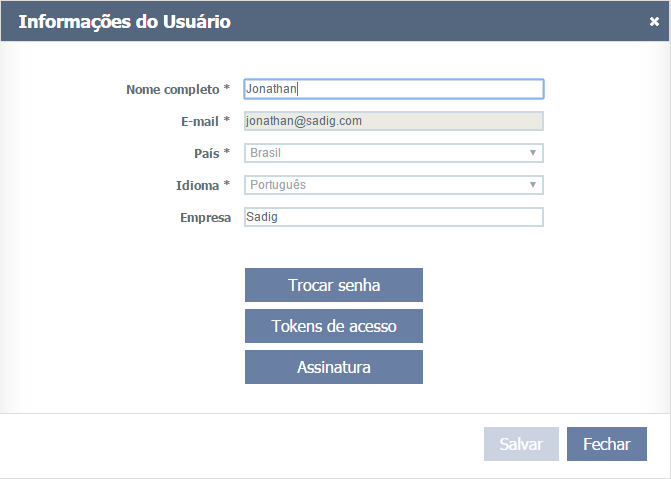Click the Nome completo label
The image size is (671, 479).
click(x=172, y=89)
